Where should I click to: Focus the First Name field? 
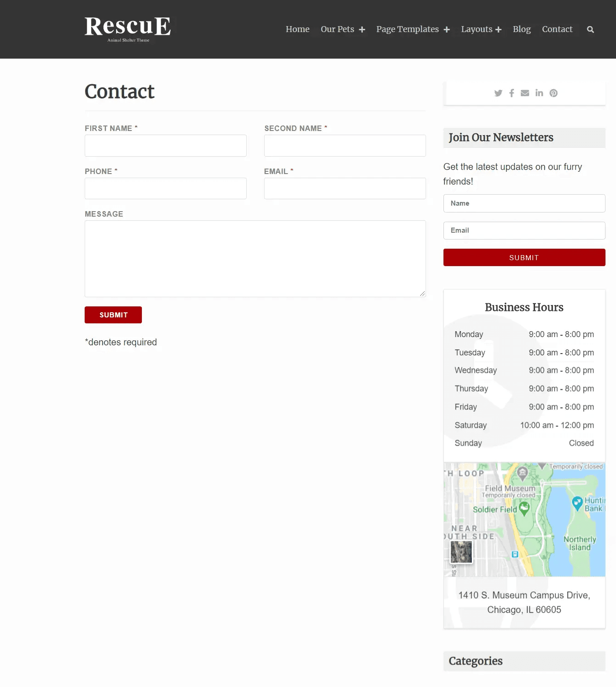[x=166, y=146]
